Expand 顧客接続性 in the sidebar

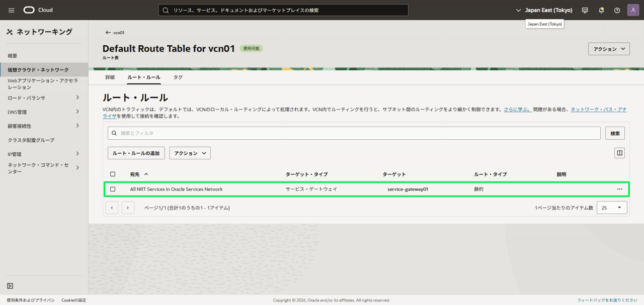point(77,126)
